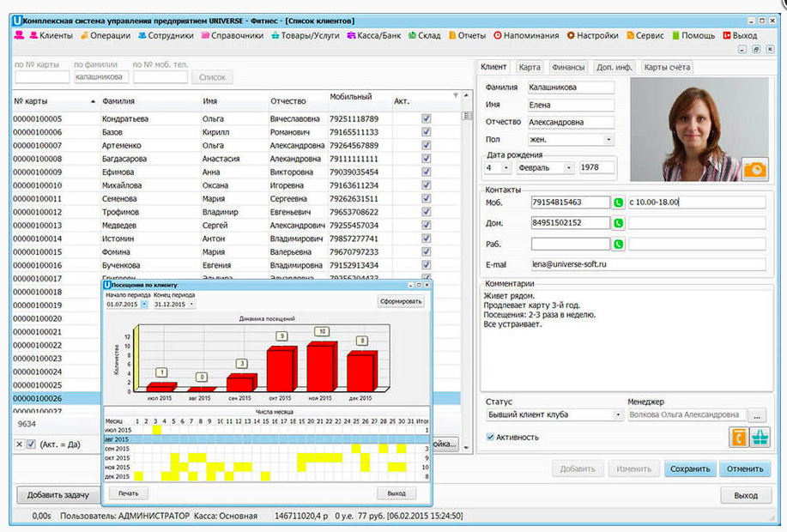Click the red October 2015 chart bar
This screenshot has width=787, height=532.
281,369
